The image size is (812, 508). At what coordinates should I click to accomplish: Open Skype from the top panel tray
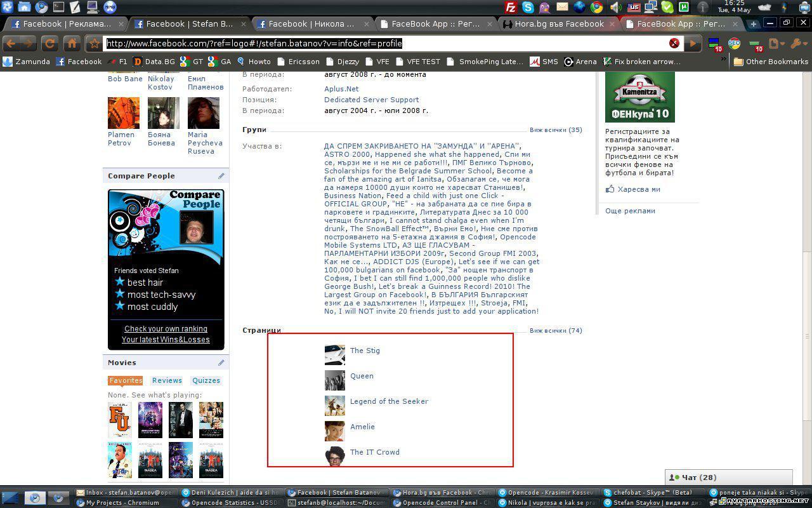coord(528,7)
